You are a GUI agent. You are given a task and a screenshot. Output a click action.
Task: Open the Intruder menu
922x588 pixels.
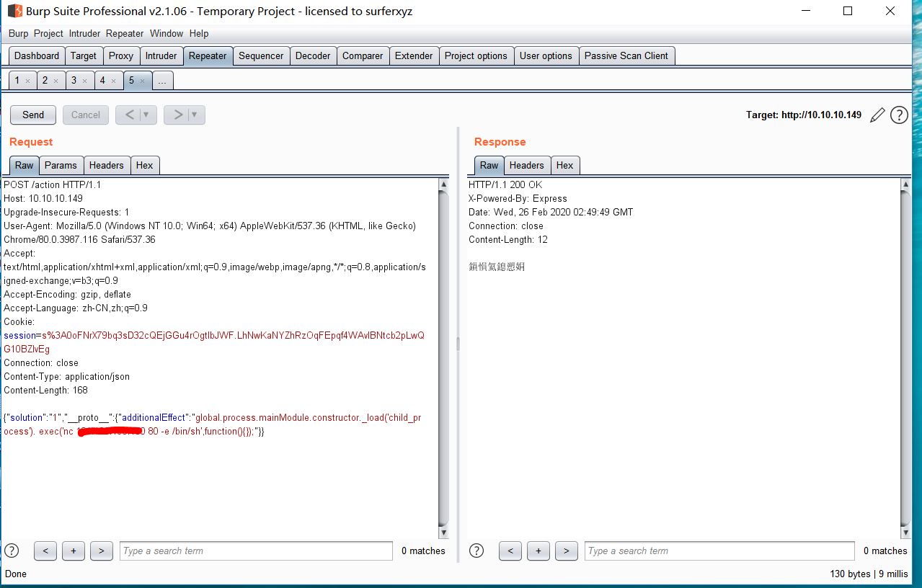[86, 33]
